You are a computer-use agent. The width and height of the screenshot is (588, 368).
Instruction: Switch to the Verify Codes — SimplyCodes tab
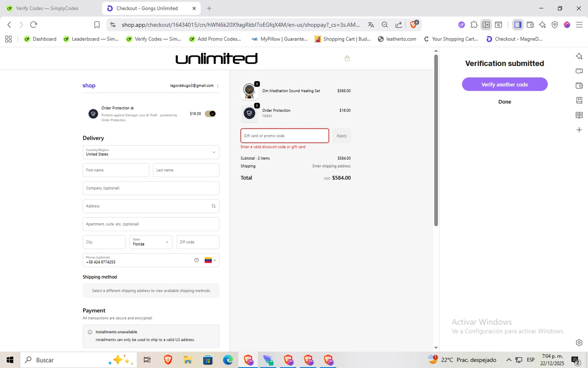pos(48,8)
